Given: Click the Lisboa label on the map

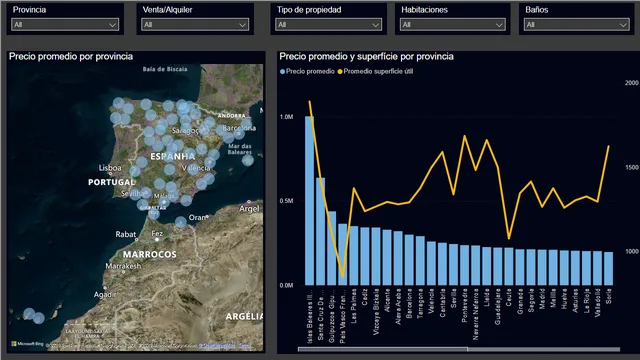Looking at the screenshot, I should click(x=110, y=168).
